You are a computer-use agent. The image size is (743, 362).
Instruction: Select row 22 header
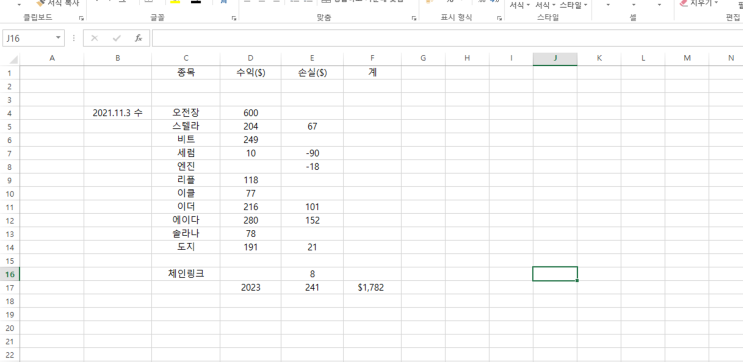pyautogui.click(x=10, y=355)
